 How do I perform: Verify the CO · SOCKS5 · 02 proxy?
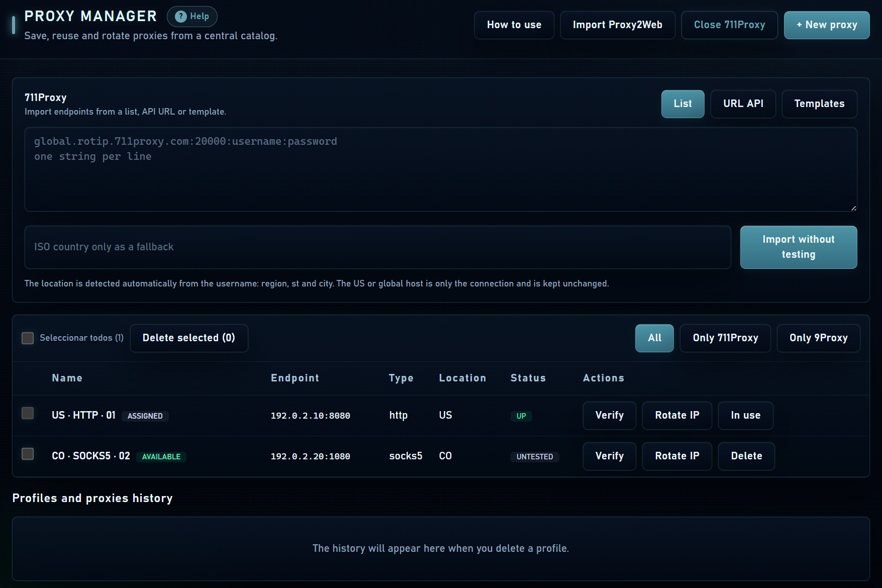[610, 456]
